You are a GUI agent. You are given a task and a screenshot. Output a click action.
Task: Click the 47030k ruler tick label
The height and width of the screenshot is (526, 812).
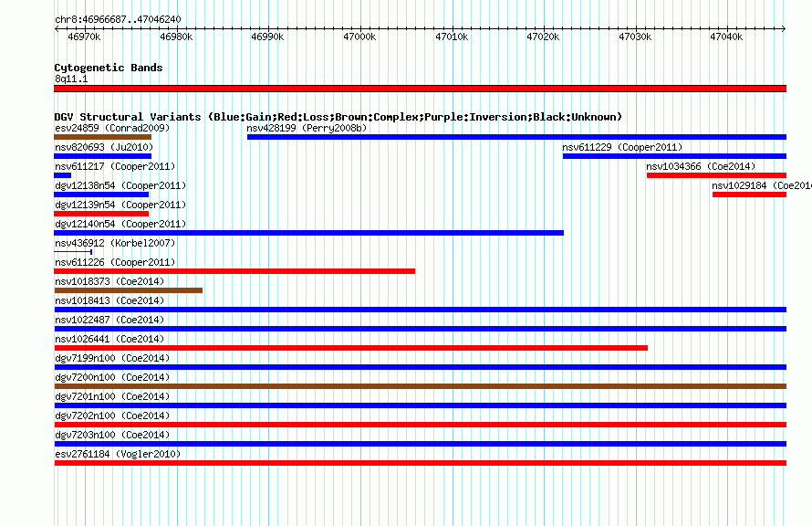tap(635, 37)
